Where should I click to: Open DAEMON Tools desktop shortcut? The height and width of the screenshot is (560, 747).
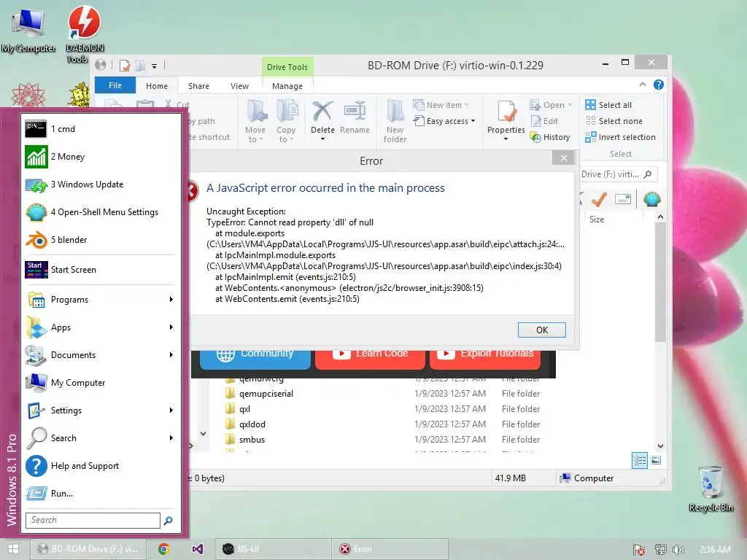pyautogui.click(x=85, y=35)
